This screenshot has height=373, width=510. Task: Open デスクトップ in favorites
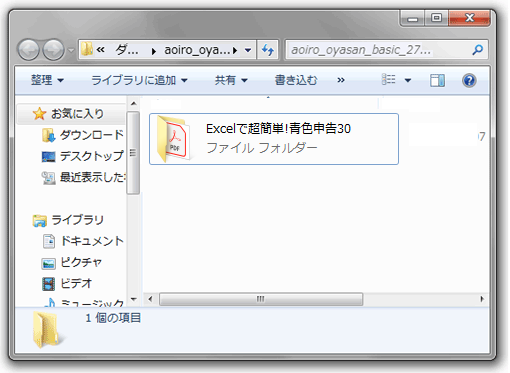tap(92, 156)
